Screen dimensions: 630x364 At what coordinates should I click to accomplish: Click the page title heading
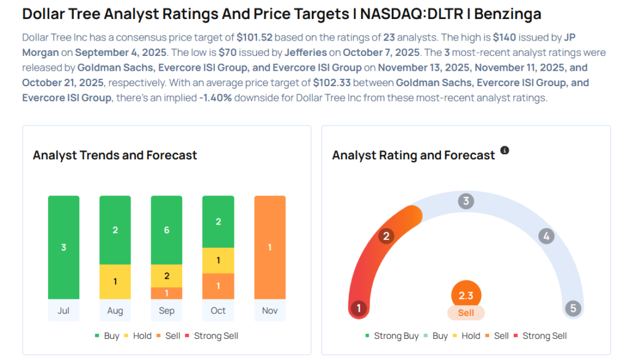pyautogui.click(x=282, y=14)
